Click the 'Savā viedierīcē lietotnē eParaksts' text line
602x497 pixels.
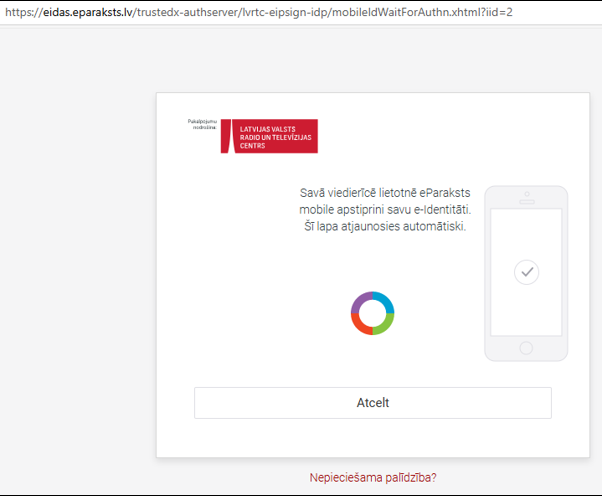[385, 193]
